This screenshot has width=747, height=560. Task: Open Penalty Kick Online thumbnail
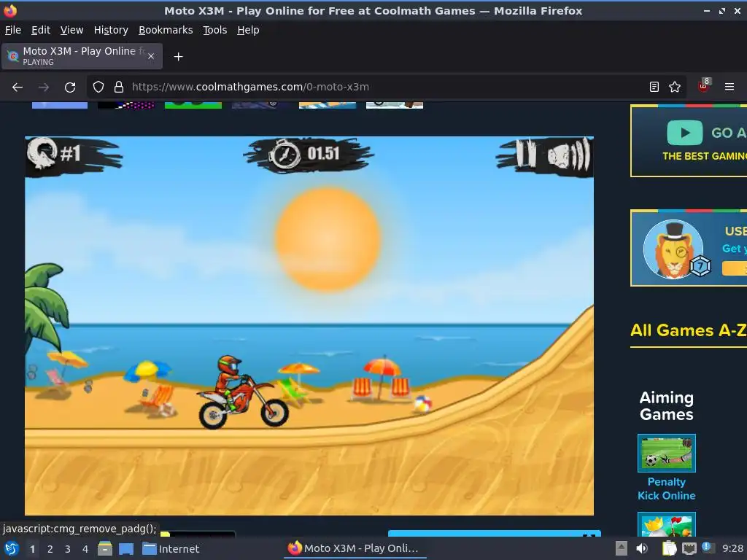(x=667, y=453)
